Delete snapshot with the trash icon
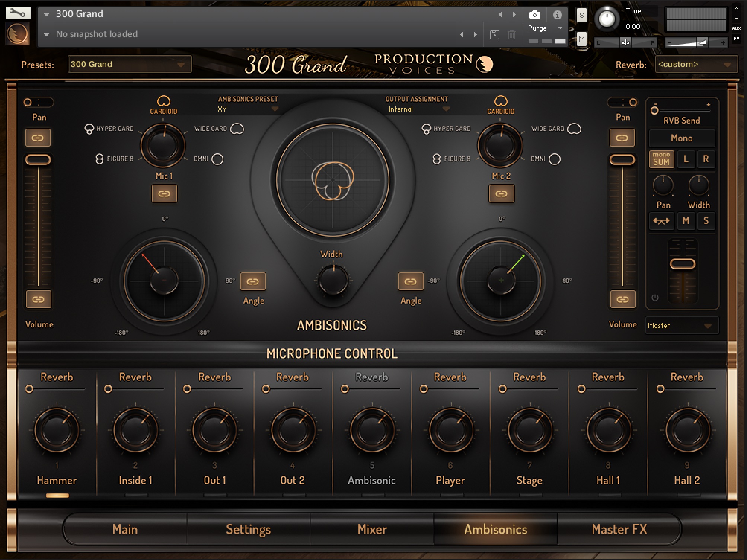The width and height of the screenshot is (747, 560). click(x=512, y=35)
